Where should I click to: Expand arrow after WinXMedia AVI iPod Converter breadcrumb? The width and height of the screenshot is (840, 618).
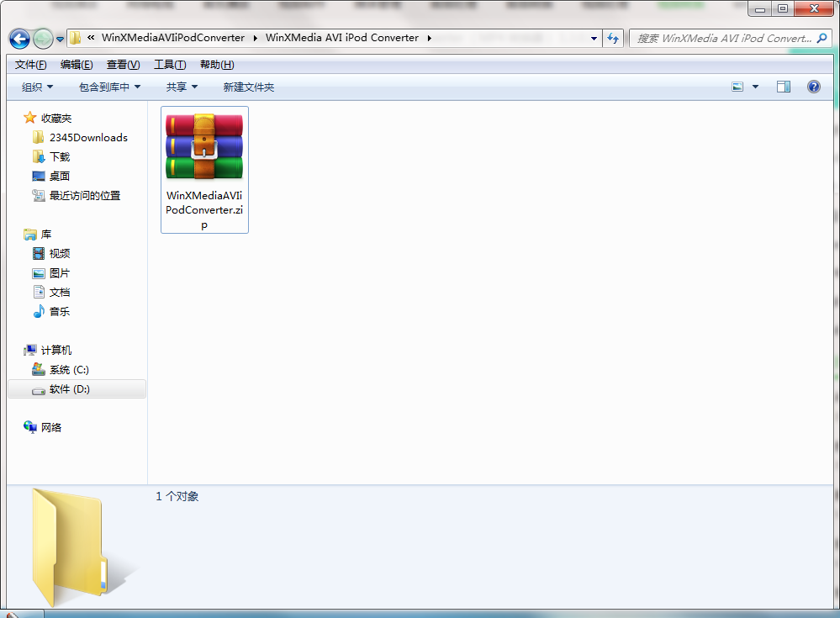(429, 38)
